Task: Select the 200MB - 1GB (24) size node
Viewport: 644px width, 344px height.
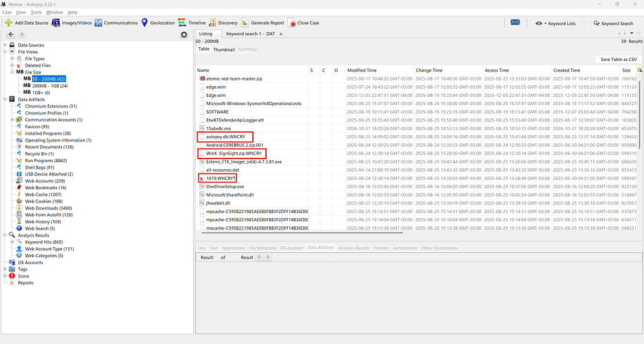Action: tap(50, 86)
